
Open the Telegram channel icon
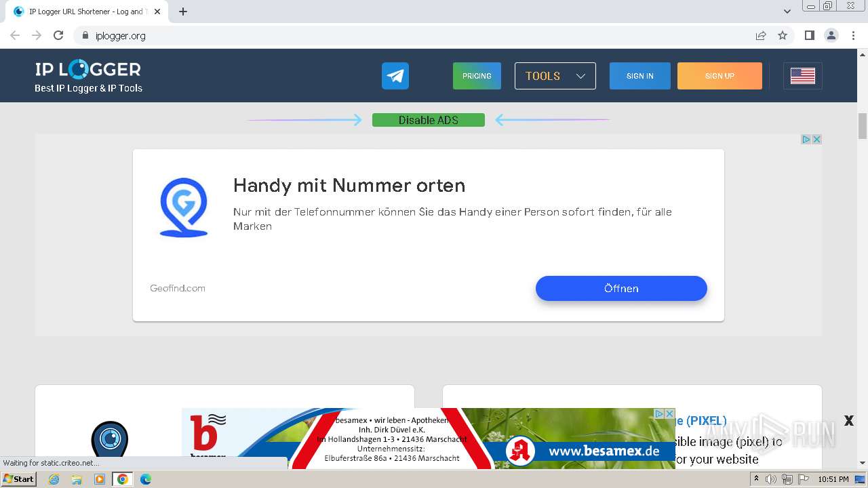pos(395,76)
